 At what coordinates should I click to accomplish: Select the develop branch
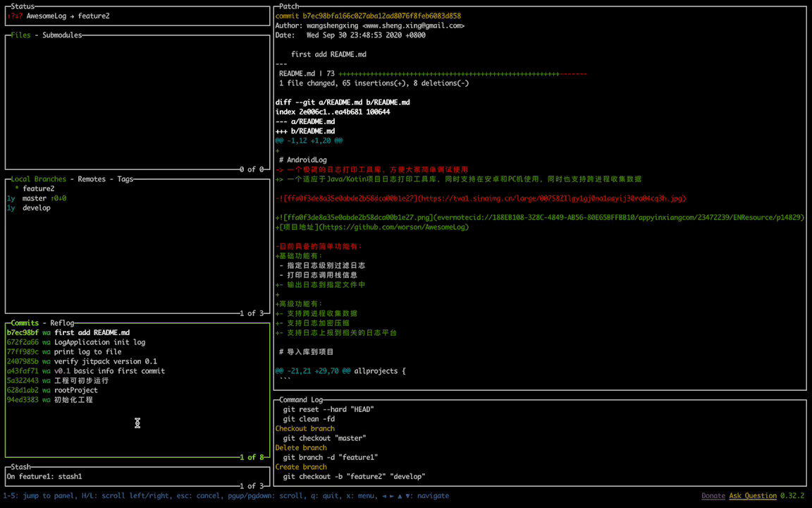(137, 208)
